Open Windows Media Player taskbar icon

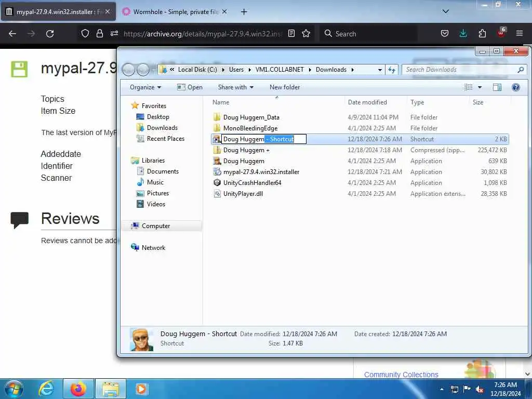141,389
